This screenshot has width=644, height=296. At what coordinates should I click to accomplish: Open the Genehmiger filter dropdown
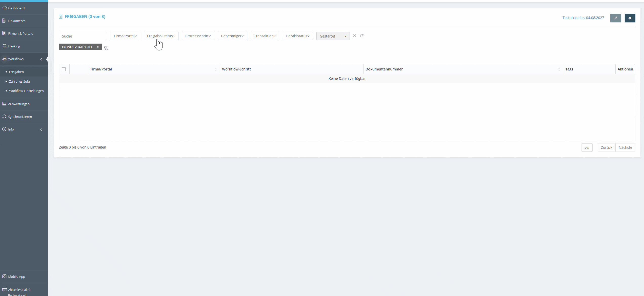[232, 36]
